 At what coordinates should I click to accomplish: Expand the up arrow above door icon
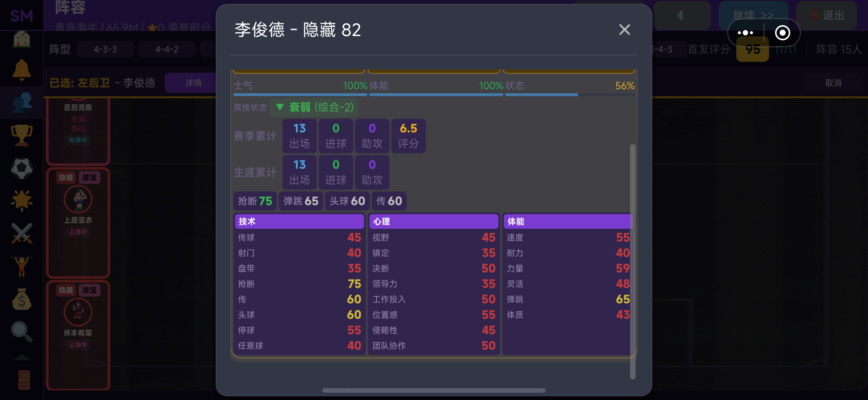(x=21, y=357)
